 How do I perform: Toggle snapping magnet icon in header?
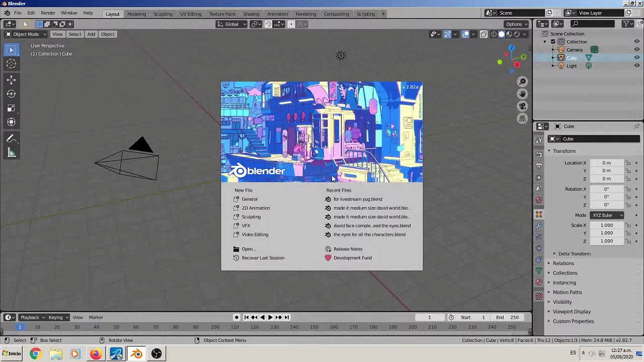coord(268,24)
